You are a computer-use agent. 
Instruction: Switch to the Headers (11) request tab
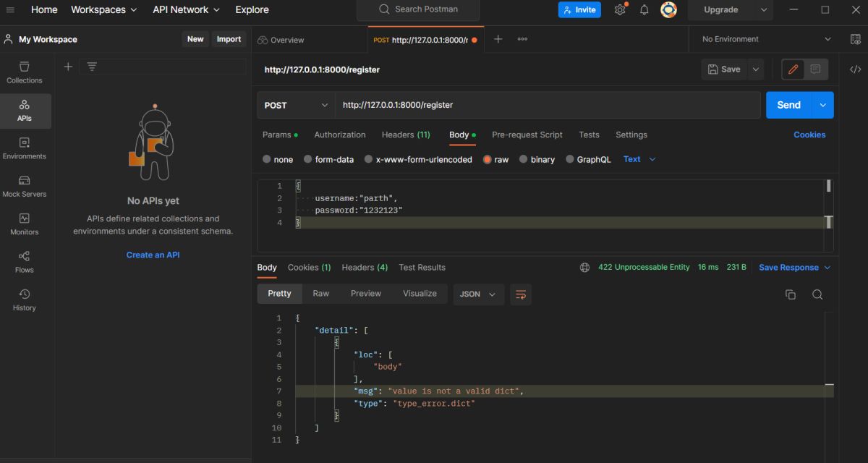click(405, 135)
